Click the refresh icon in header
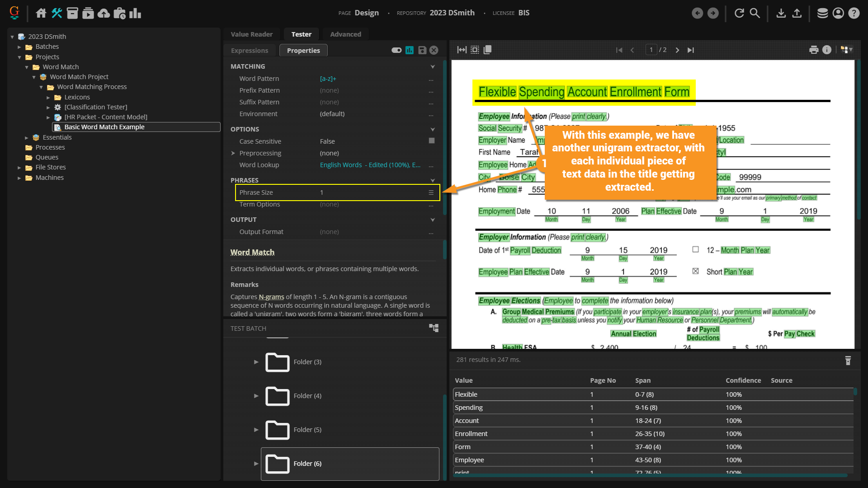 pos(739,13)
